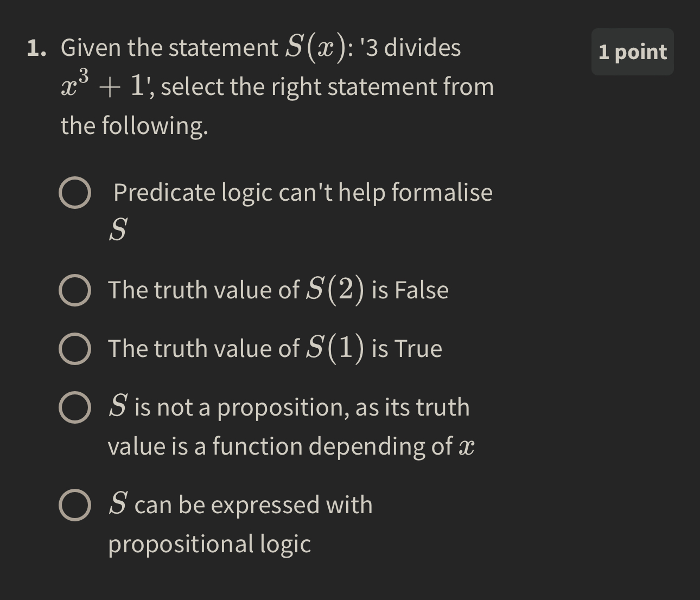The image size is (700, 600).
Task: Click the text 'the following.' in the prompt
Action: pyautogui.click(x=134, y=126)
